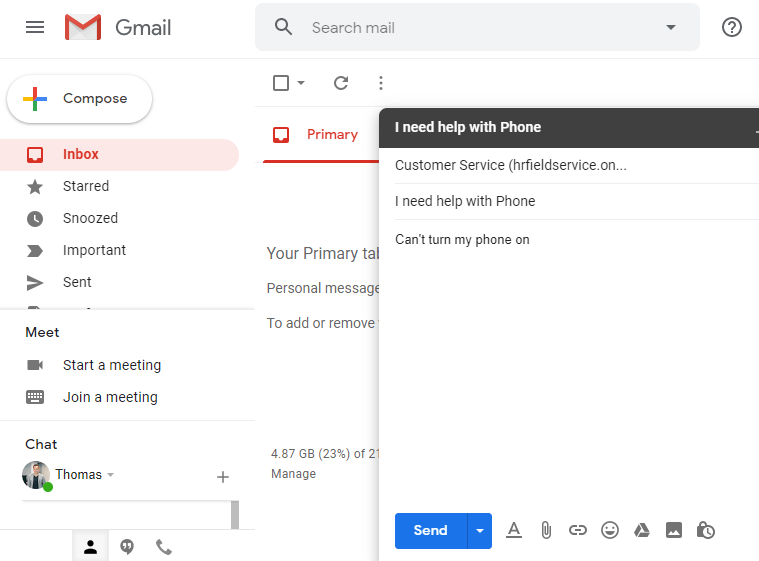The height and width of the screenshot is (561, 759).
Task: Send the email message
Action: pos(430,530)
